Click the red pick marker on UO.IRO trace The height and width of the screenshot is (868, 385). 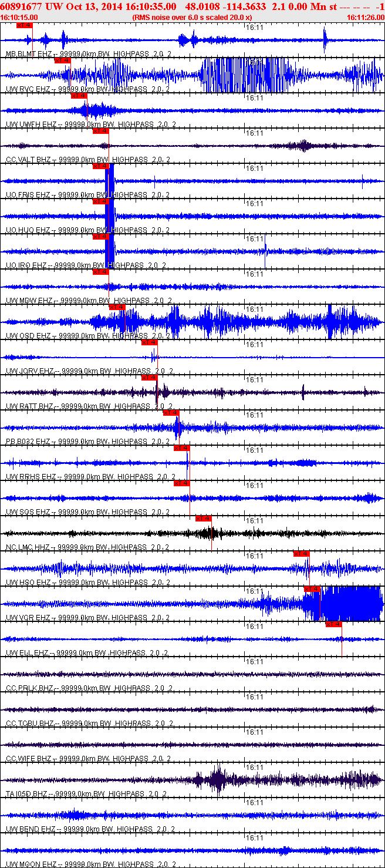(101, 237)
